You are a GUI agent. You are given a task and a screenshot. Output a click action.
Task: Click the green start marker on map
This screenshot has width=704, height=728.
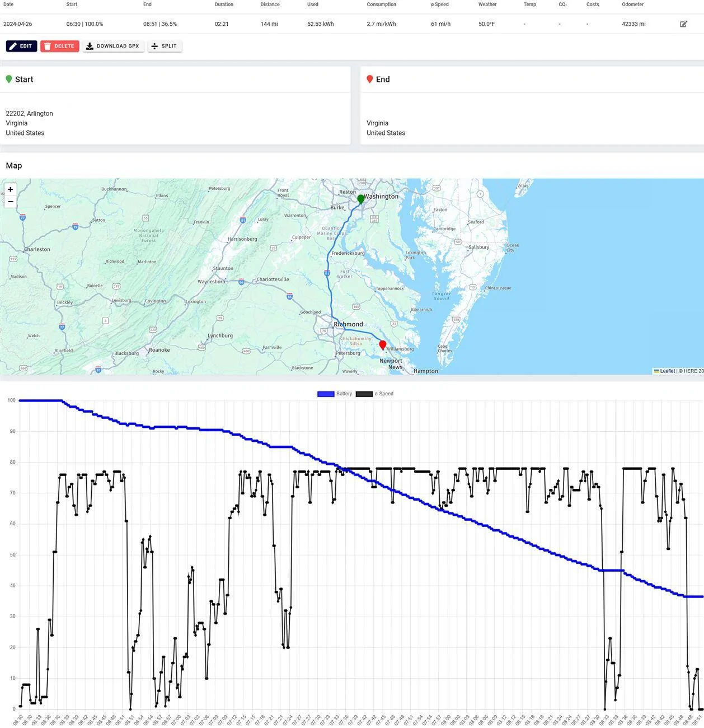pos(361,199)
